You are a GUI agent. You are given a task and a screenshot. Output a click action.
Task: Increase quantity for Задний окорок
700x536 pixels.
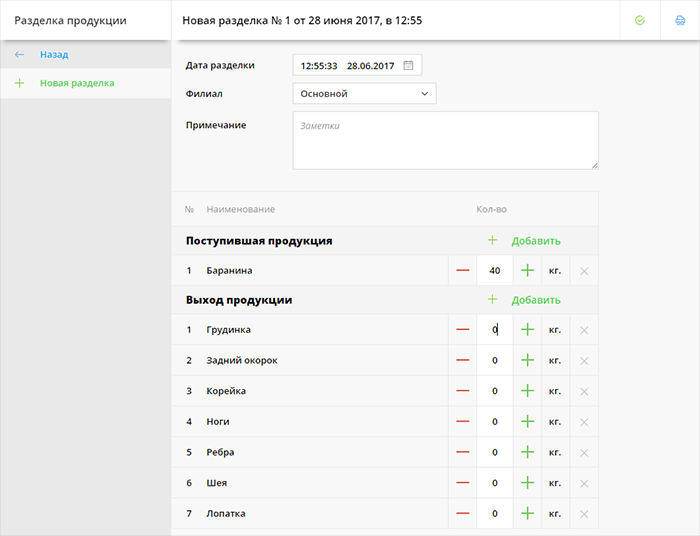528,360
